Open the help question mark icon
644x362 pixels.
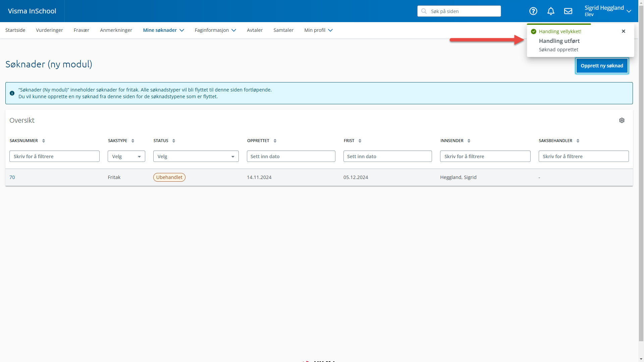533,11
